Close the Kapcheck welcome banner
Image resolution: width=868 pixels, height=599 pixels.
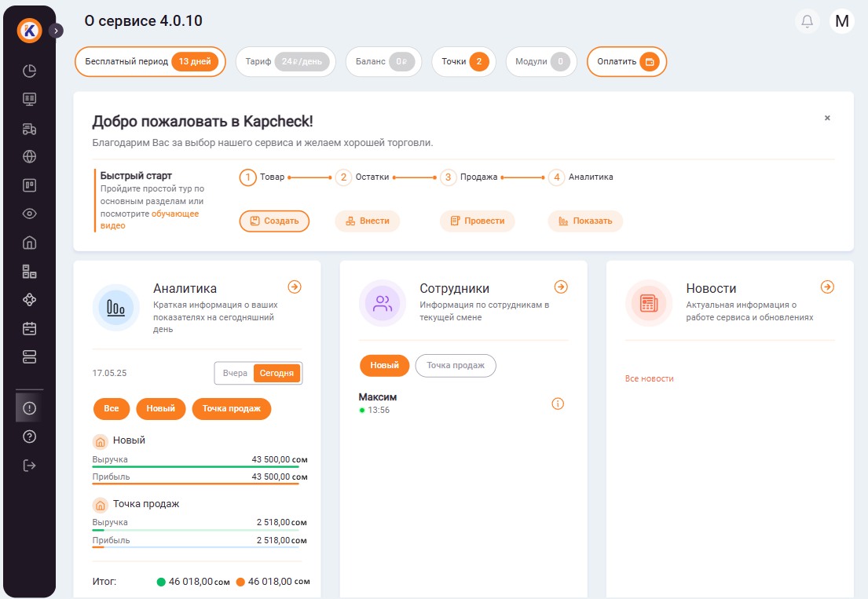(827, 118)
